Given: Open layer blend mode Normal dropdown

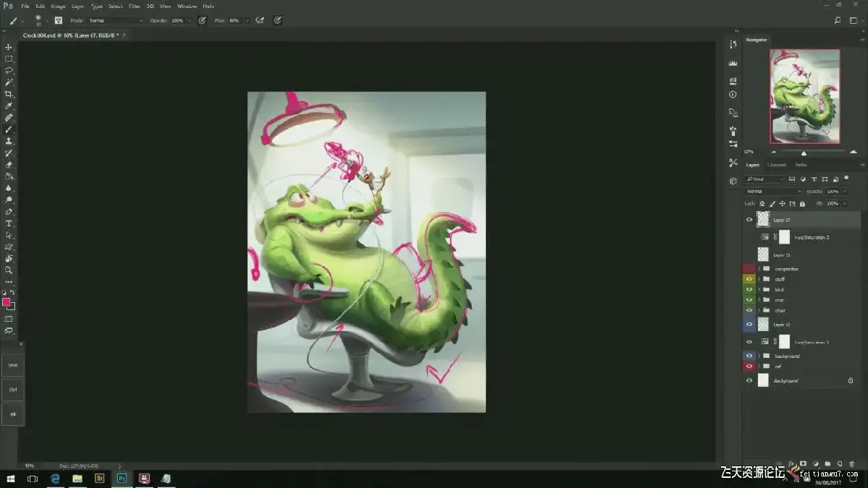Looking at the screenshot, I should click(774, 192).
